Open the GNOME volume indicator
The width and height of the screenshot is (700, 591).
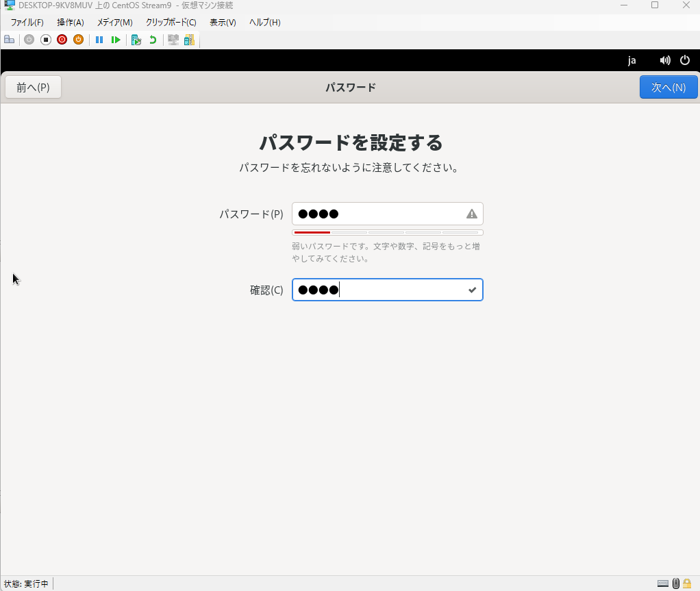coord(664,60)
